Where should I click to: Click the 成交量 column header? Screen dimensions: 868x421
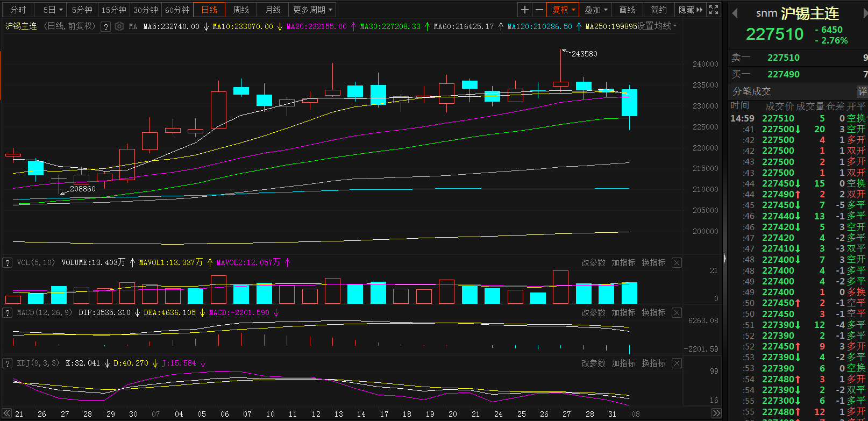(810, 106)
